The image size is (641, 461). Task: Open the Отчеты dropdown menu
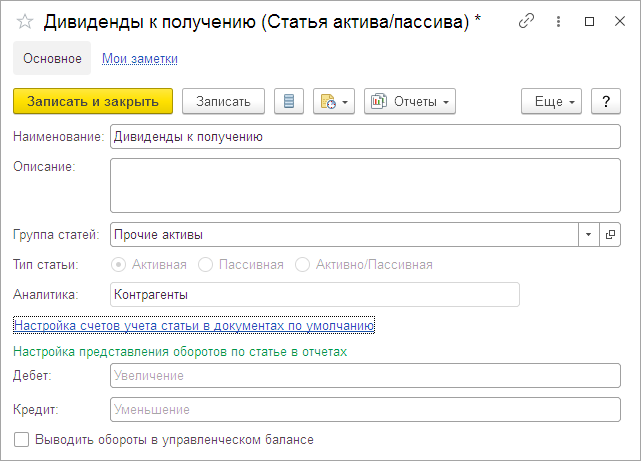(x=410, y=101)
